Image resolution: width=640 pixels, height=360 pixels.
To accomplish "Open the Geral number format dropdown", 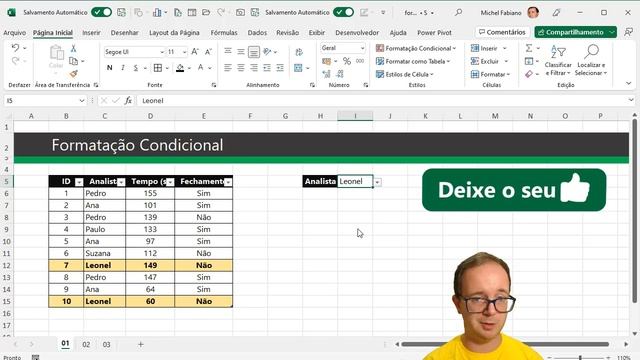I will point(362,48).
